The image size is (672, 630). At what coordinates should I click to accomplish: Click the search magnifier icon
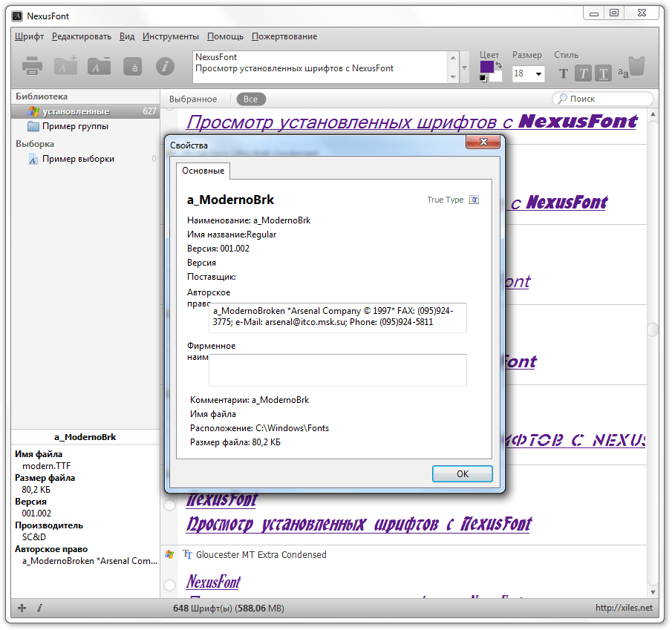click(562, 99)
